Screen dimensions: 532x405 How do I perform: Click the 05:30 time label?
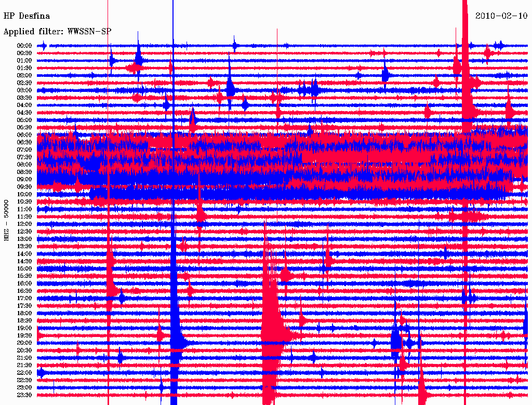click(x=24, y=127)
